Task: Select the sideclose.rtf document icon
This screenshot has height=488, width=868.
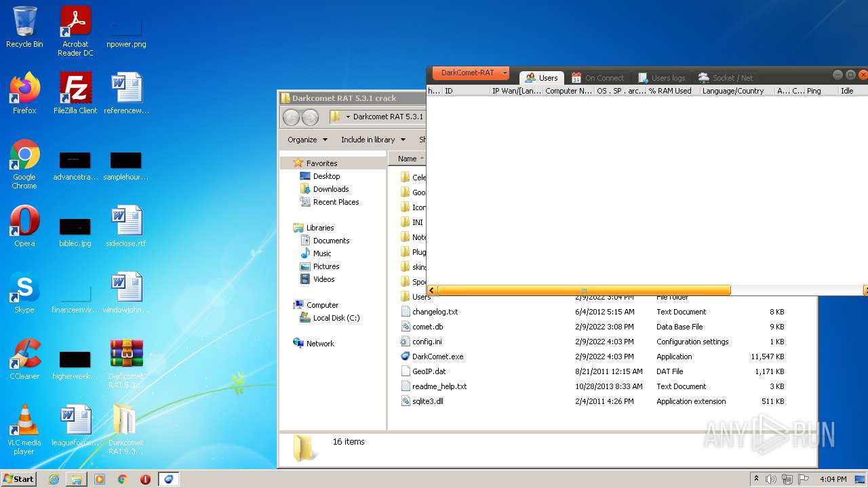Action: point(126,226)
